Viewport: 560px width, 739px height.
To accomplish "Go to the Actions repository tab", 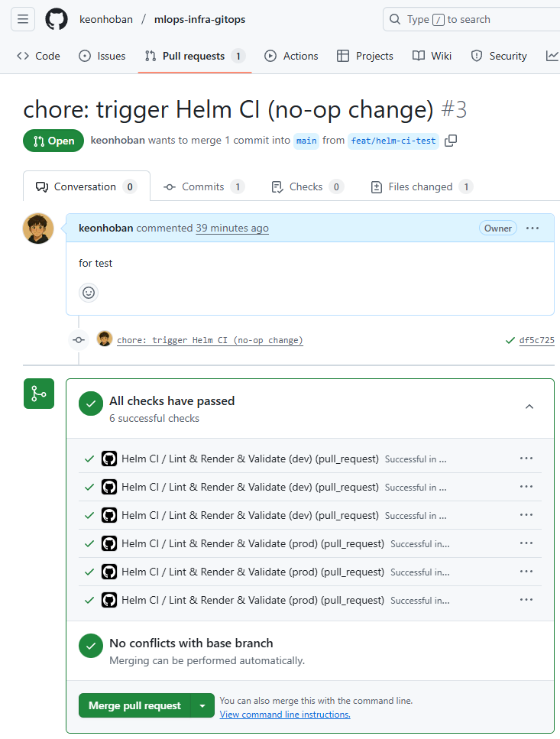I will tap(291, 56).
